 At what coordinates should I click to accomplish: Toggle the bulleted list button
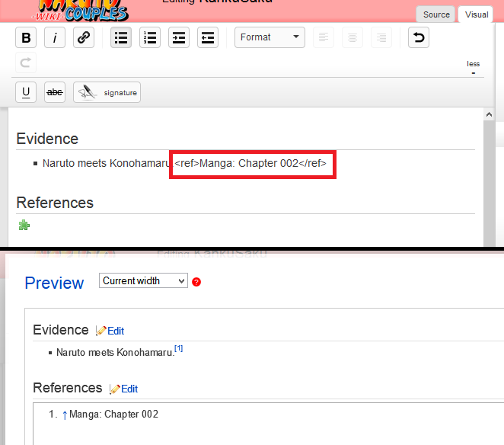coord(121,37)
